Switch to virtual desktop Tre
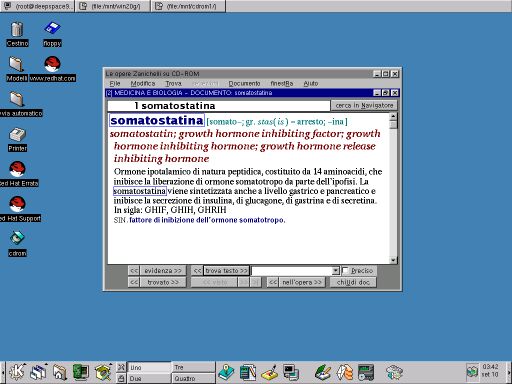Screen dimensions: 512x384 click(x=193, y=367)
